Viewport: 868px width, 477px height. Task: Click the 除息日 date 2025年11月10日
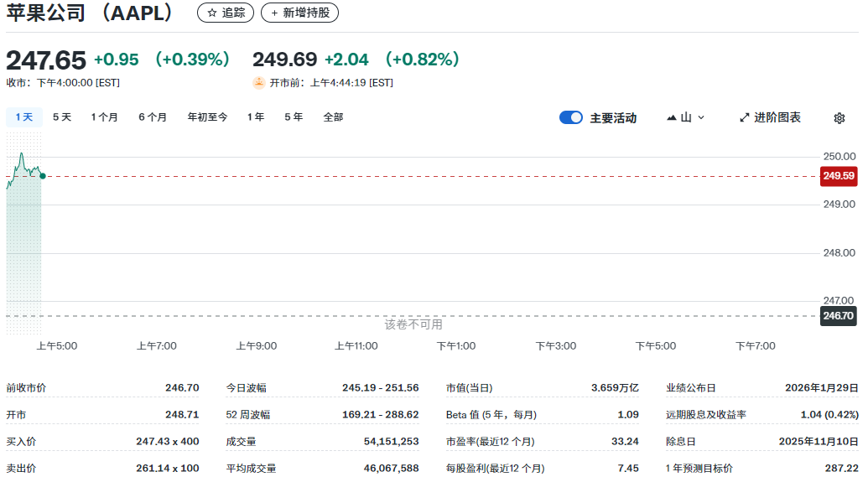coord(819,442)
